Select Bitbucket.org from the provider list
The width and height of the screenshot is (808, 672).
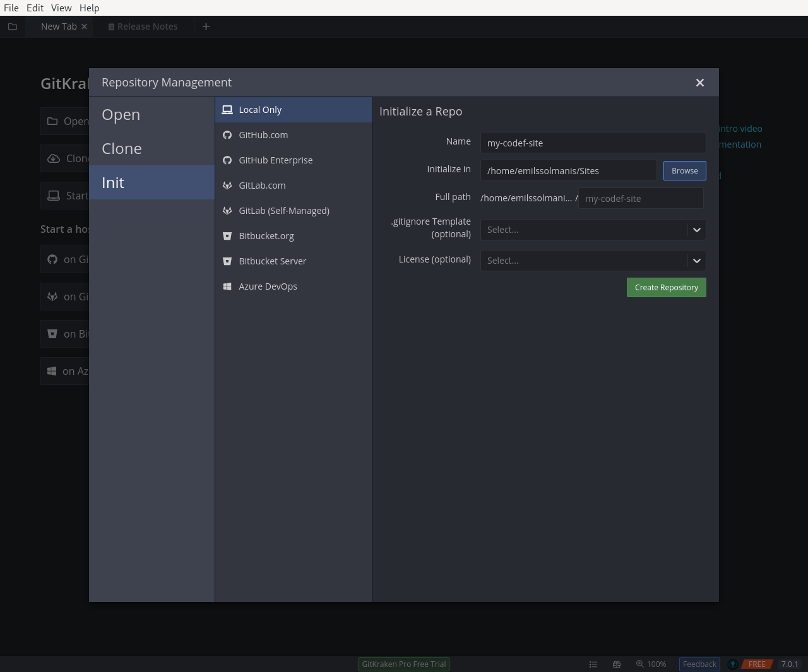point(294,236)
